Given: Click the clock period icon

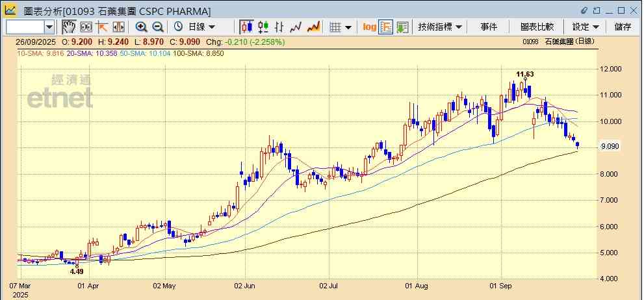Looking at the screenshot, I should click(x=178, y=27).
